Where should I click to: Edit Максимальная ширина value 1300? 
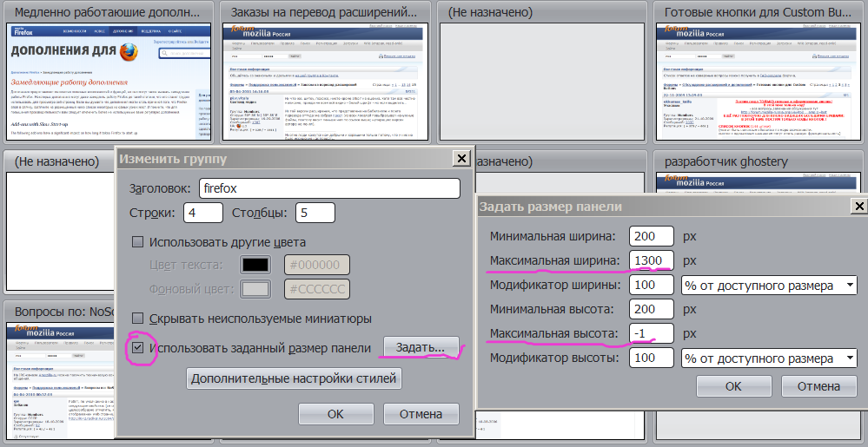point(652,260)
